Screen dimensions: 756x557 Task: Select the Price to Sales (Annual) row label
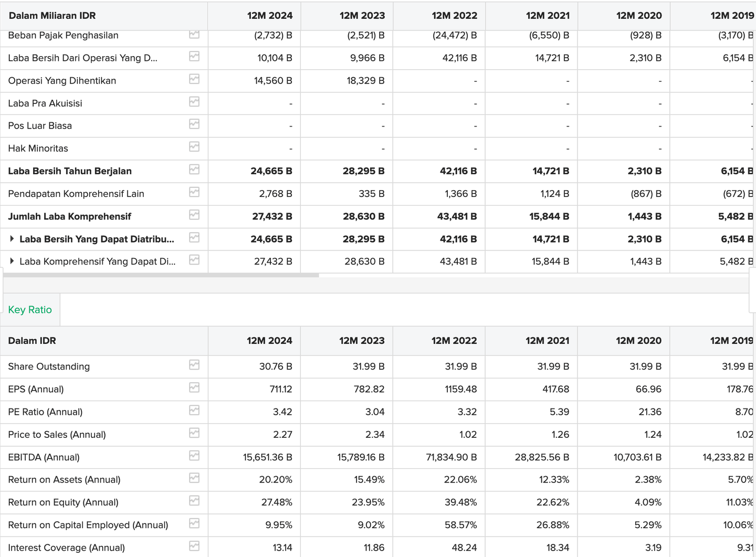pos(57,435)
